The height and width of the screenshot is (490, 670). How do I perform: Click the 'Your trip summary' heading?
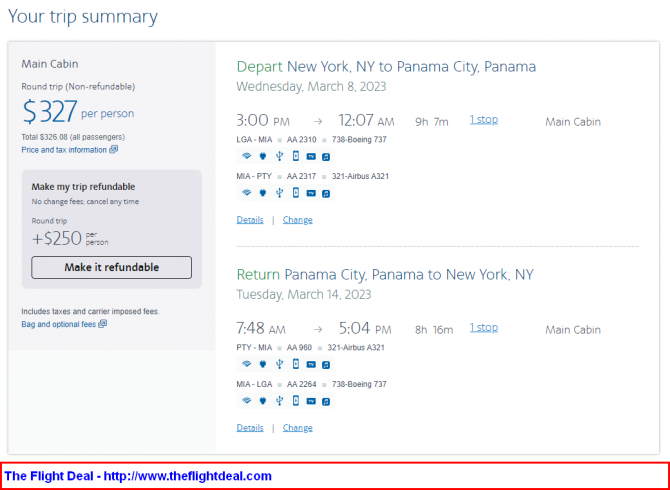click(x=83, y=17)
